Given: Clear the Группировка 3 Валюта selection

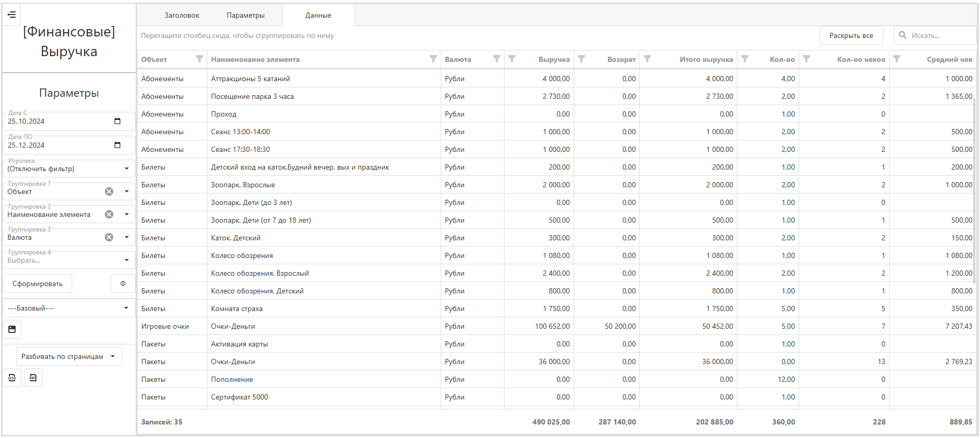Looking at the screenshot, I should (x=109, y=237).
